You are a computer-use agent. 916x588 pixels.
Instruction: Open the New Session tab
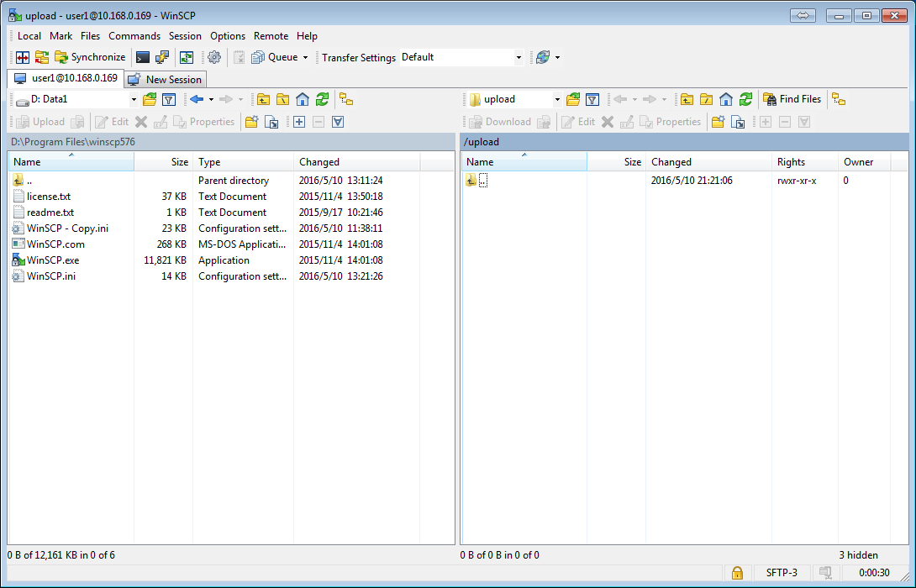(x=166, y=80)
